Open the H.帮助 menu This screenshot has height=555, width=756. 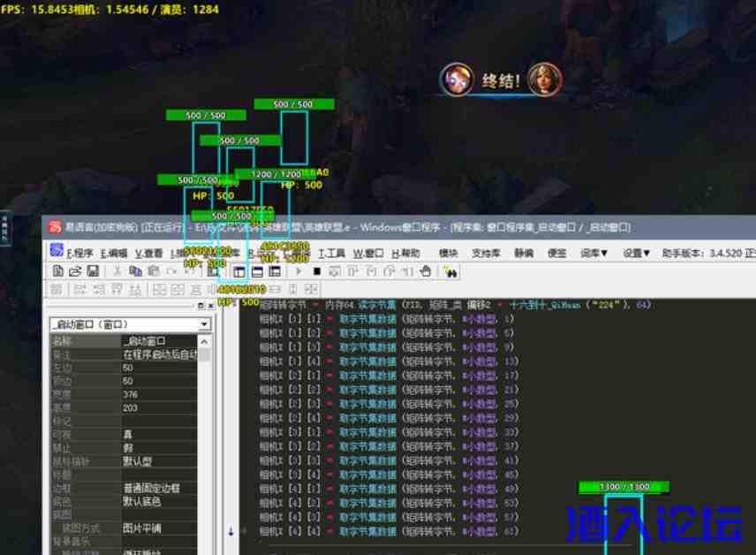tap(405, 253)
